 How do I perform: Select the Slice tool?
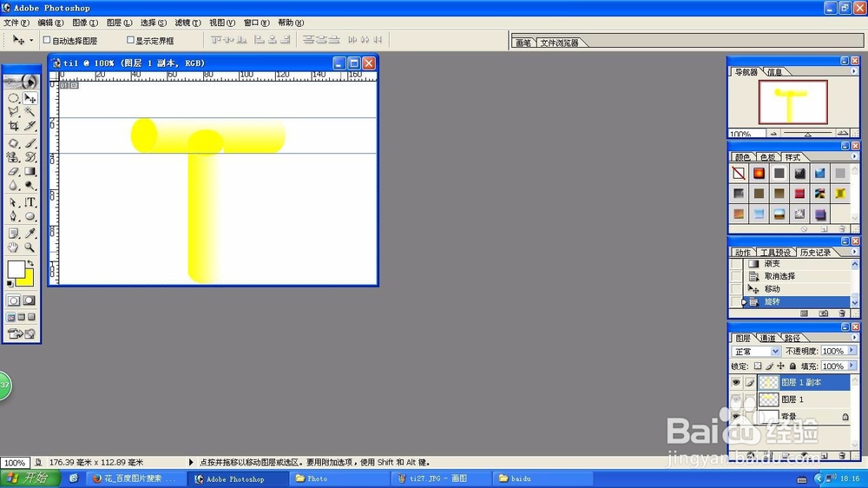pyautogui.click(x=30, y=126)
